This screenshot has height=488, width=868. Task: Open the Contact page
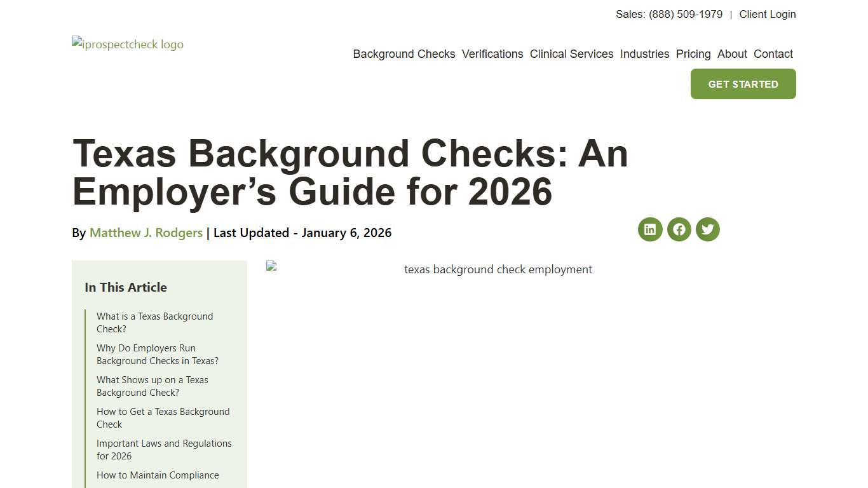coord(773,54)
